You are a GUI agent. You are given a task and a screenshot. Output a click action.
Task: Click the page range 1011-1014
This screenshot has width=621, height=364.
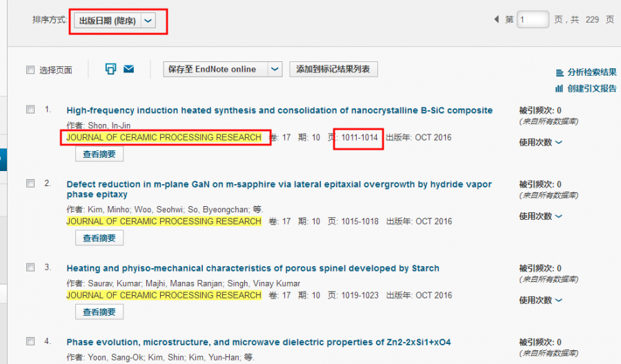(x=359, y=137)
